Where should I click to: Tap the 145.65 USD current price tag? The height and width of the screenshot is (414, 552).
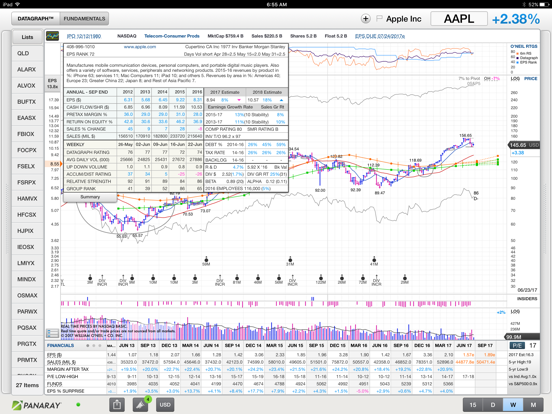524,145
